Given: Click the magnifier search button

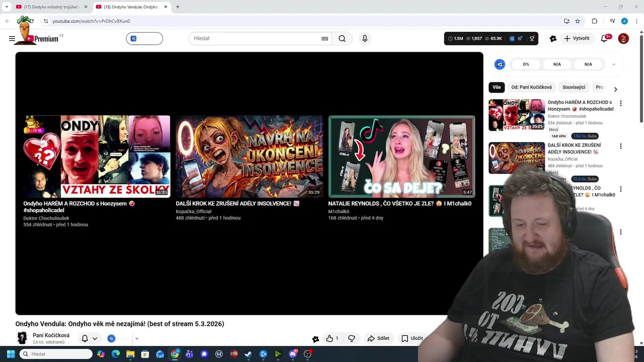Looking at the screenshot, I should click(342, 39).
